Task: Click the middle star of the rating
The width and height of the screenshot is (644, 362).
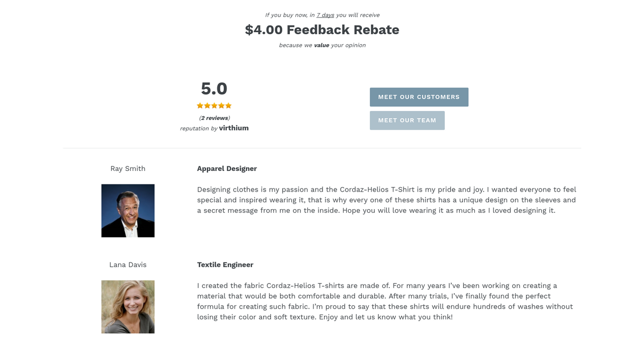Action: click(x=214, y=106)
